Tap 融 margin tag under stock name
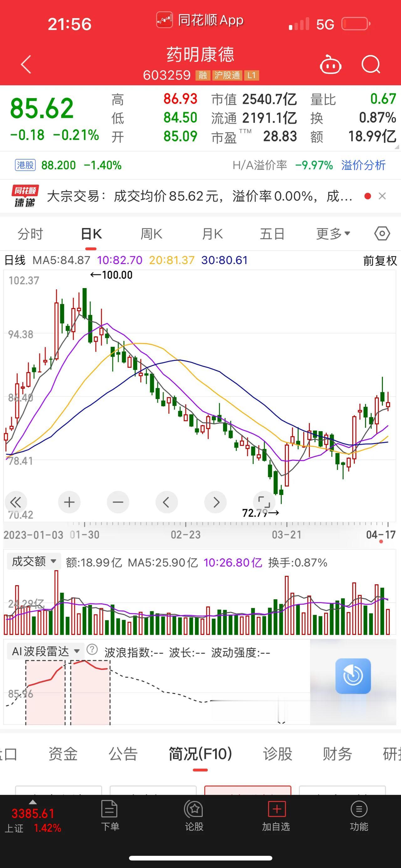Screen dimensions: 401x868 [203, 75]
